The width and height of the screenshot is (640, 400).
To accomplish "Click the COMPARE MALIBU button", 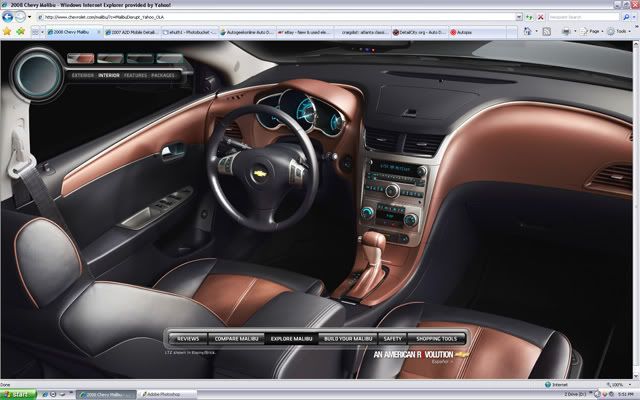I will [236, 339].
